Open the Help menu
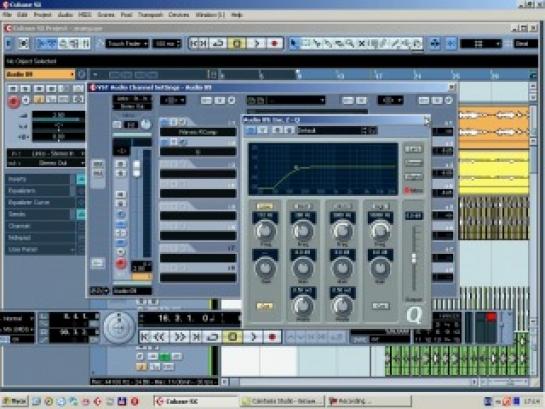Screen dimensions: 545x409 pos(236,15)
